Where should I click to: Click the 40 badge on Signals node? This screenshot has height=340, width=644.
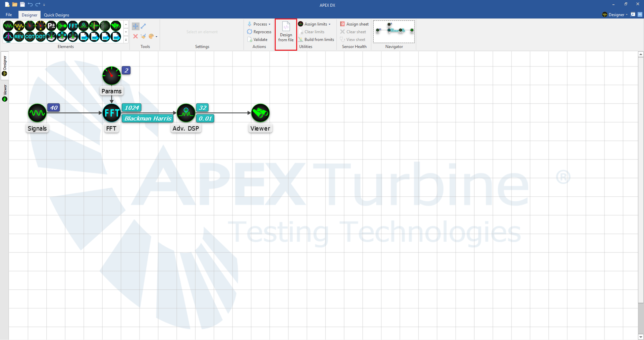[54, 108]
